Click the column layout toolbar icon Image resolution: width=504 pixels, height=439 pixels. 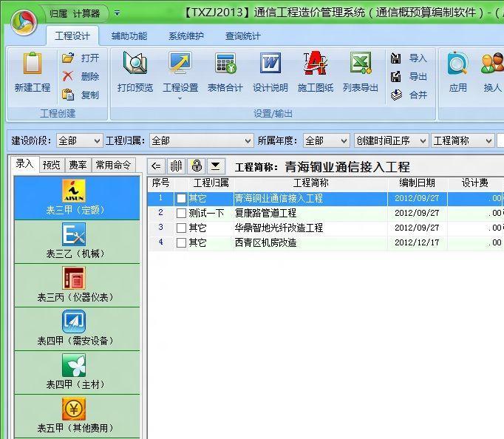pyautogui.click(x=176, y=166)
